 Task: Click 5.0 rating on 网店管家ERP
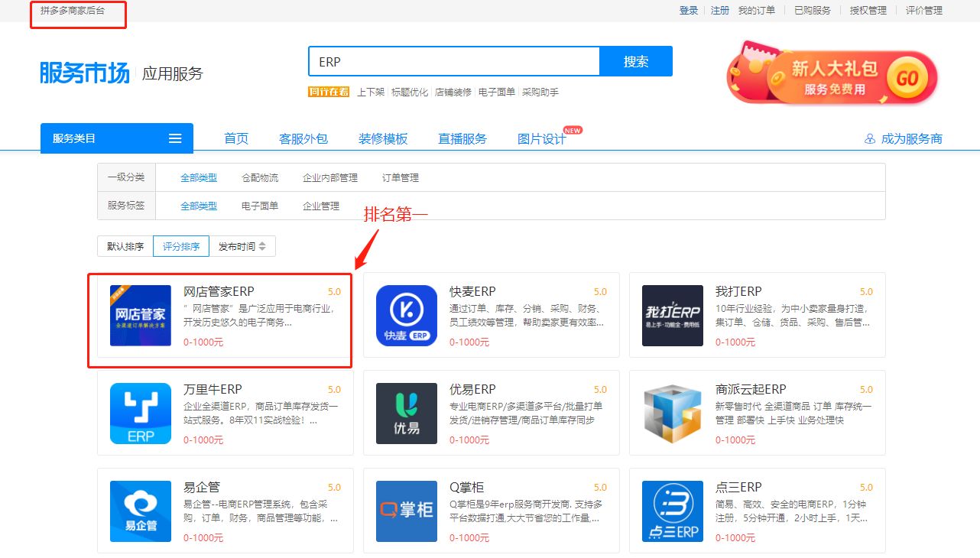pos(334,292)
